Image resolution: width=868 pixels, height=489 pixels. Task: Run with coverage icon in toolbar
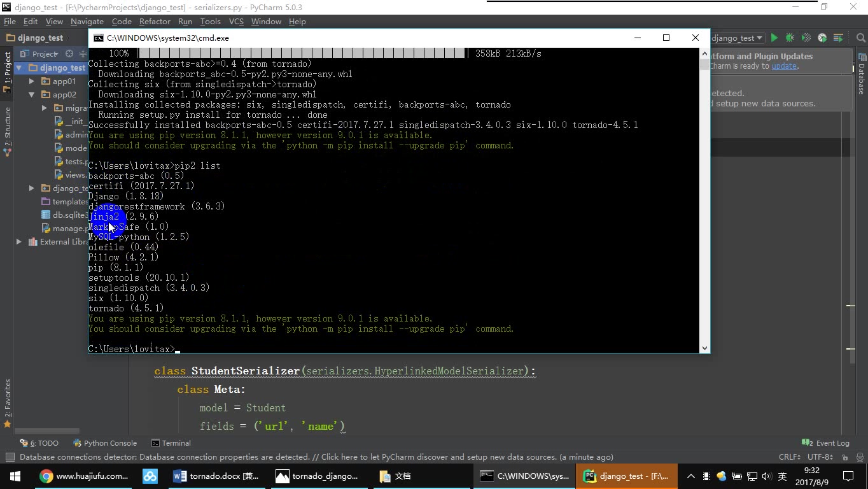point(806,38)
